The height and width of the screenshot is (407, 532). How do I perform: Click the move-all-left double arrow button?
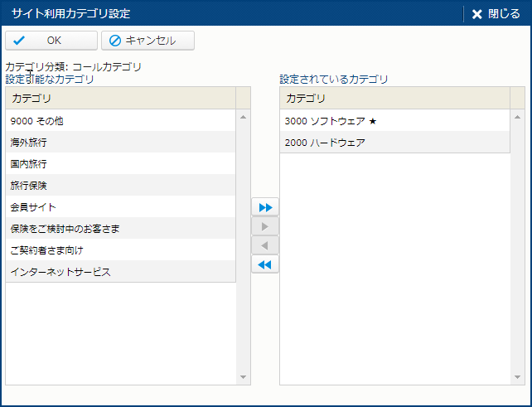pos(265,264)
